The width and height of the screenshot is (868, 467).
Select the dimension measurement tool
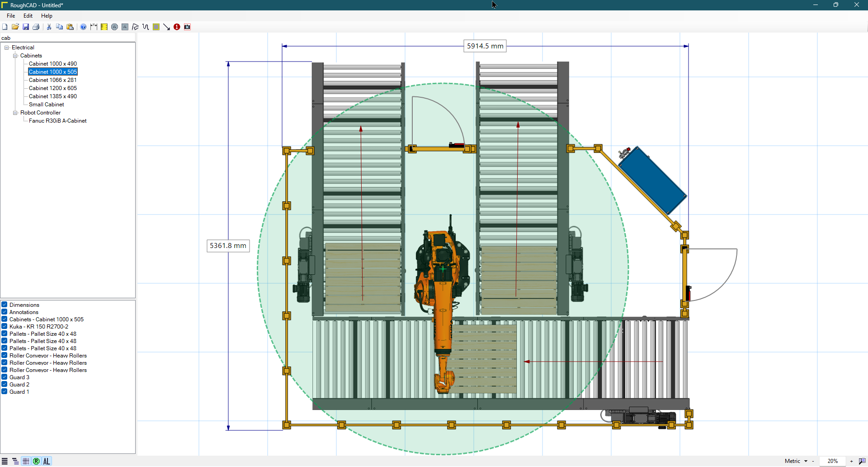[94, 27]
